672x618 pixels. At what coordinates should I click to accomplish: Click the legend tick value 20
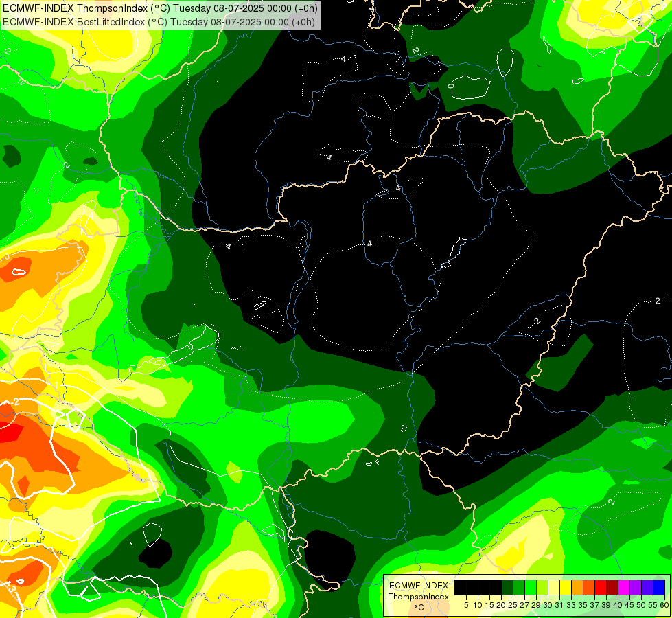click(x=502, y=605)
